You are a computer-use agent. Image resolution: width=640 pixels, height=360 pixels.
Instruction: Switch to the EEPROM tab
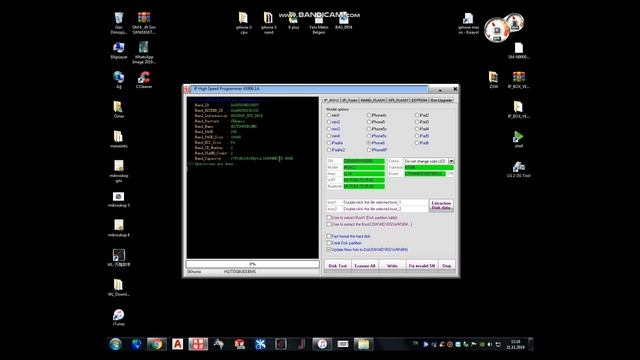point(419,100)
